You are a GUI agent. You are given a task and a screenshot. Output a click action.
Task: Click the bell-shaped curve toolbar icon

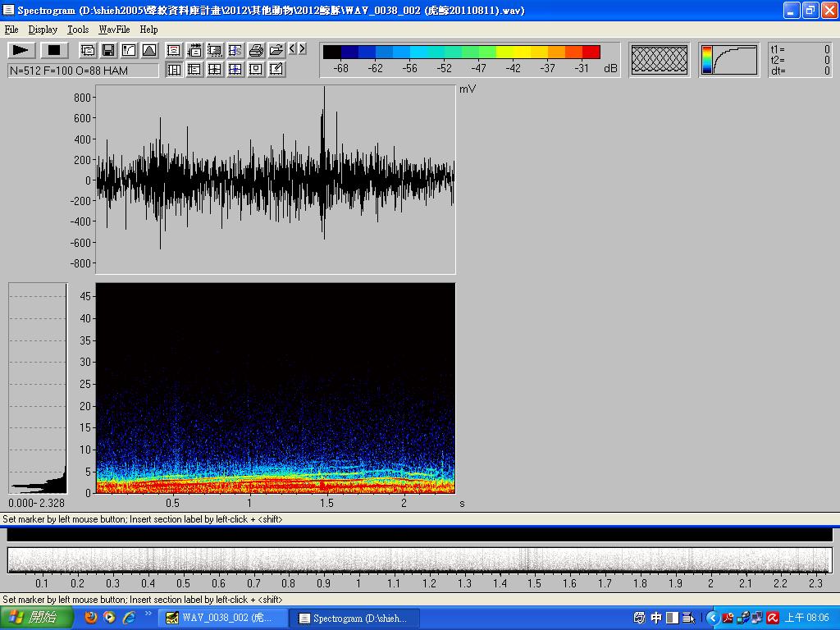[x=149, y=51]
